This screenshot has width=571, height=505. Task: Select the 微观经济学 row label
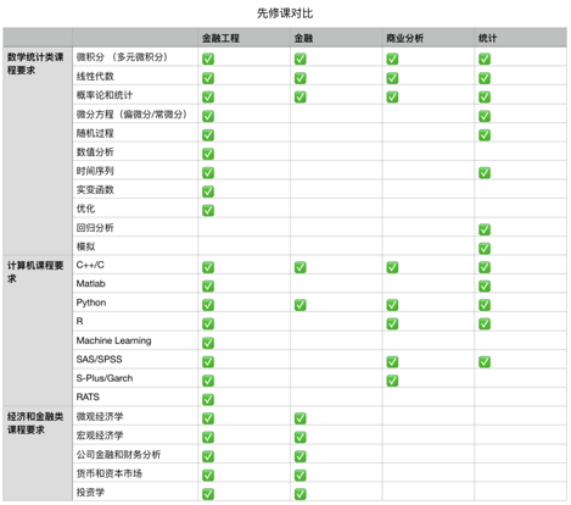[100, 416]
